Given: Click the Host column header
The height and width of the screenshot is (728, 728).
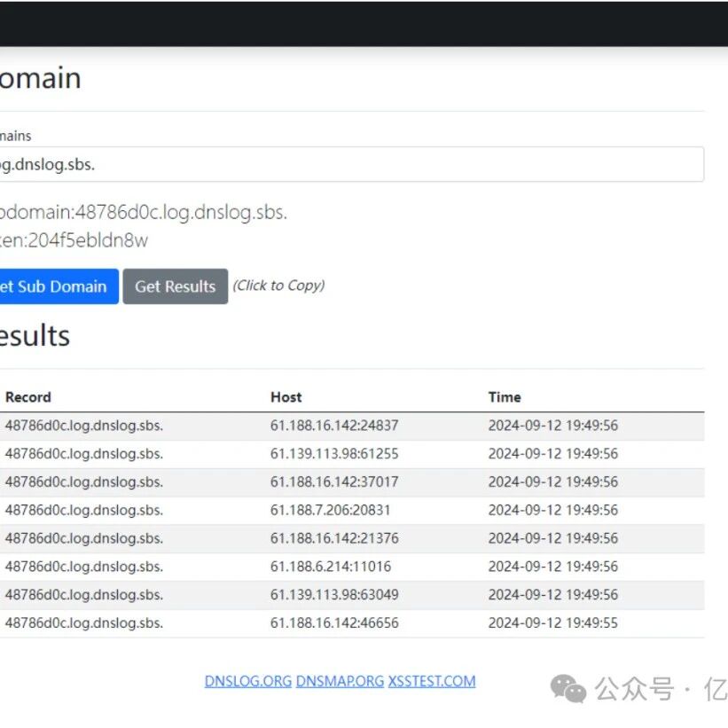Looking at the screenshot, I should click(286, 397).
